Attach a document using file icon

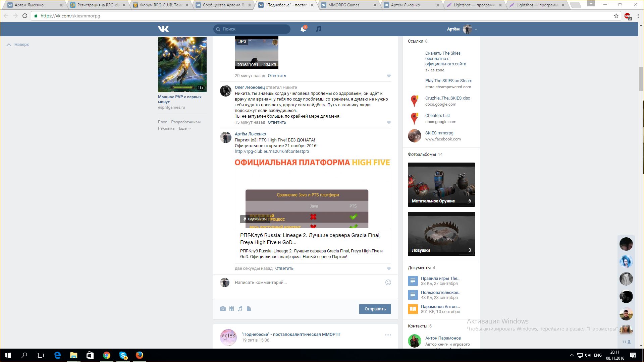coord(249,309)
